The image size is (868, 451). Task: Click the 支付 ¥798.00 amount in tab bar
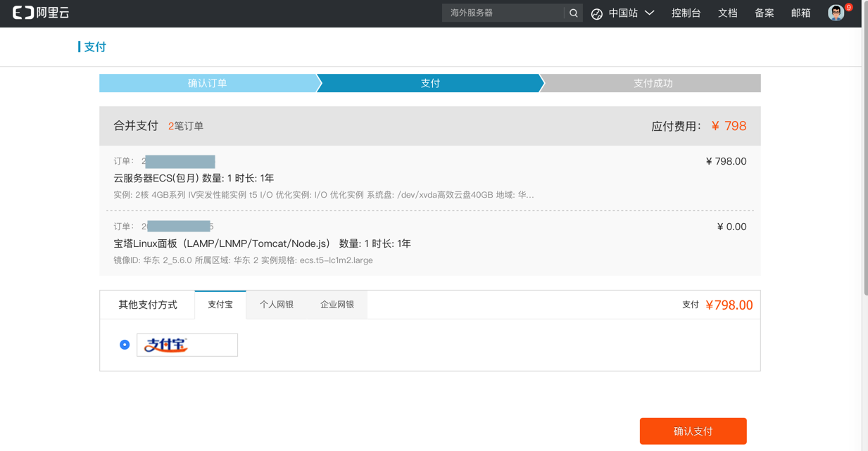point(717,305)
